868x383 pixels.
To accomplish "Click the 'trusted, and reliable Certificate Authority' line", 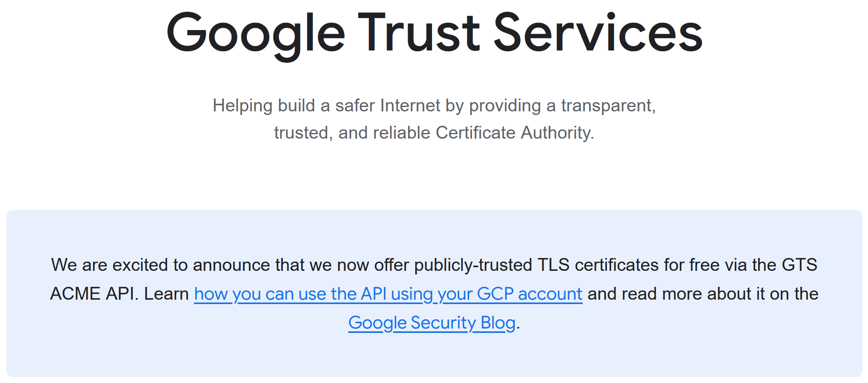I will 434,133.
